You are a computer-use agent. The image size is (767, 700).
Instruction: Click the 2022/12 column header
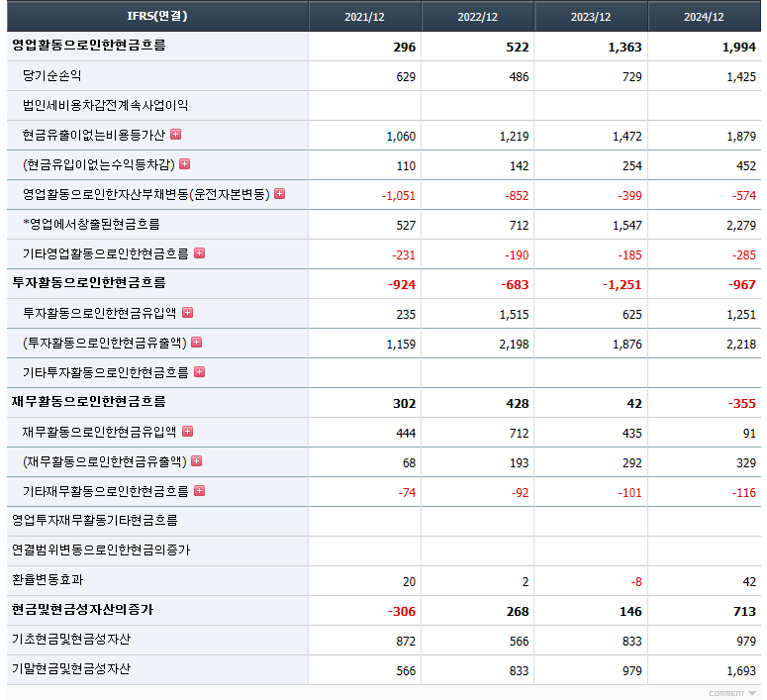tap(477, 16)
